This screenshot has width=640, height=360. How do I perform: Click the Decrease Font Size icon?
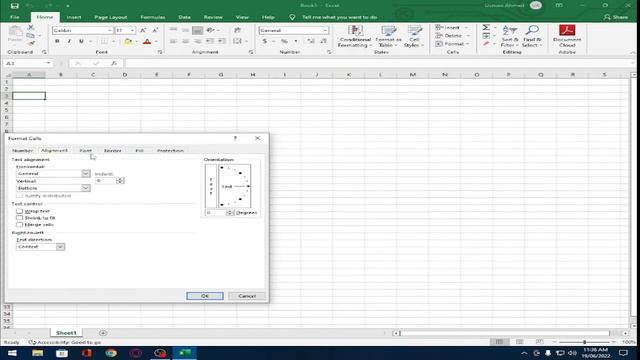155,30
